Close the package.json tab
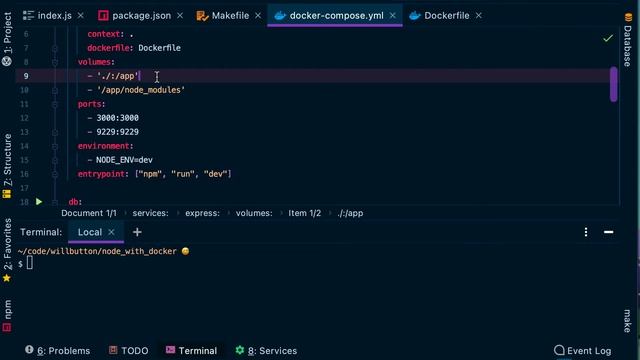Image resolution: width=640 pixels, height=360 pixels. pos(180,16)
